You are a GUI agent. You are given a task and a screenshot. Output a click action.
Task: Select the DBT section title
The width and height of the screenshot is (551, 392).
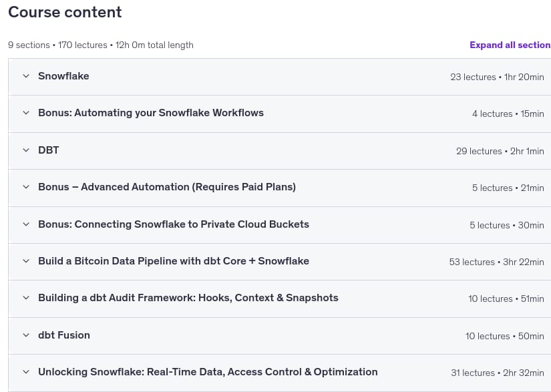tap(49, 150)
